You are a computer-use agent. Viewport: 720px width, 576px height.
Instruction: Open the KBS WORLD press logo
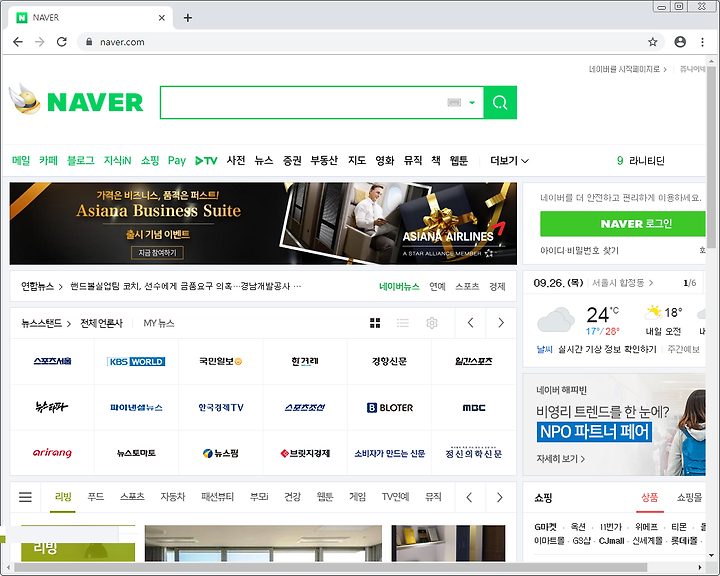136,361
